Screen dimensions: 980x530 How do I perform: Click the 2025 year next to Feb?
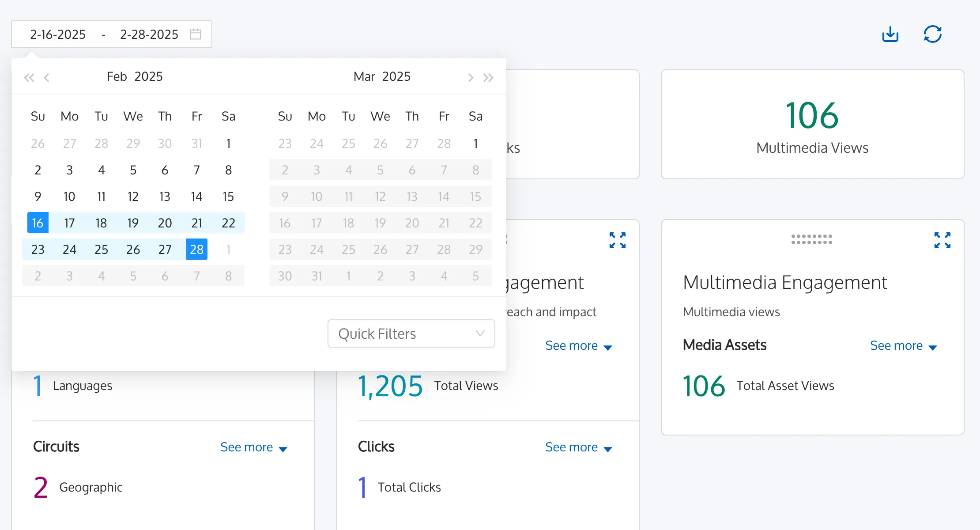pos(148,76)
